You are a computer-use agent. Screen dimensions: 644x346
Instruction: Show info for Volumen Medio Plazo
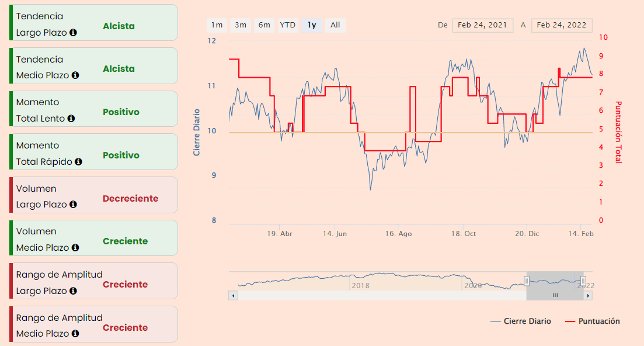pyautogui.click(x=75, y=248)
